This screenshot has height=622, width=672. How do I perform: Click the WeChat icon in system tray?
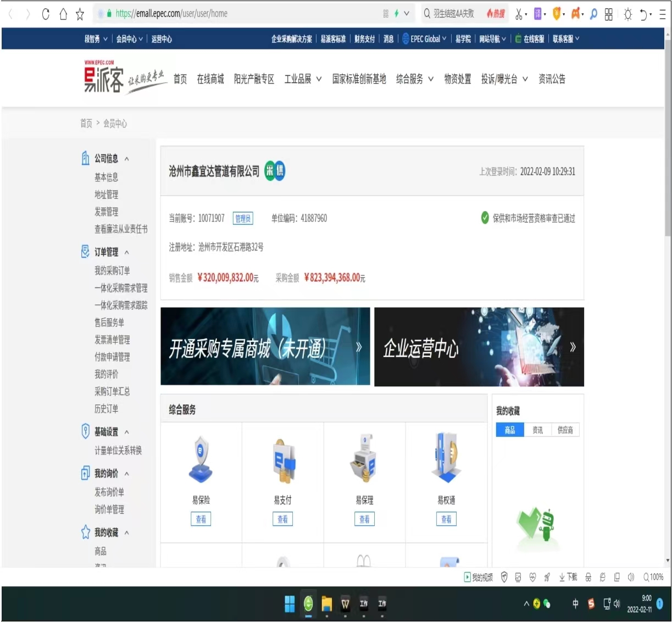[547, 603]
